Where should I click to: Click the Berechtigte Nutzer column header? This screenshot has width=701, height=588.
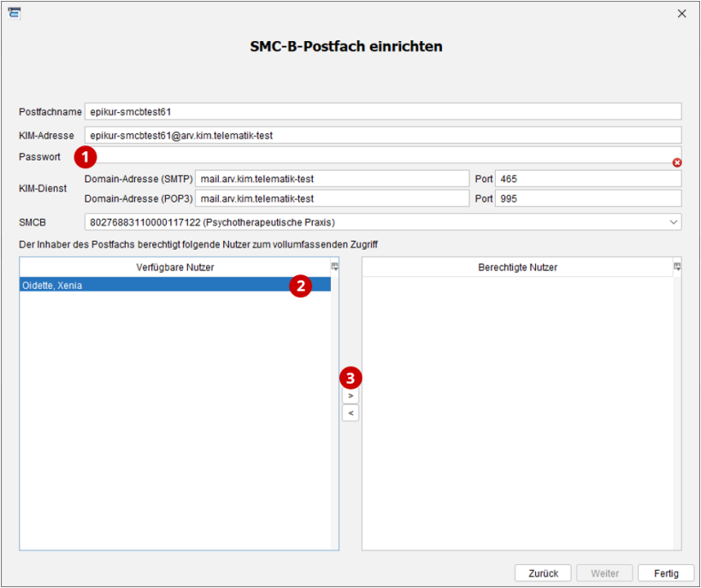[x=518, y=268]
